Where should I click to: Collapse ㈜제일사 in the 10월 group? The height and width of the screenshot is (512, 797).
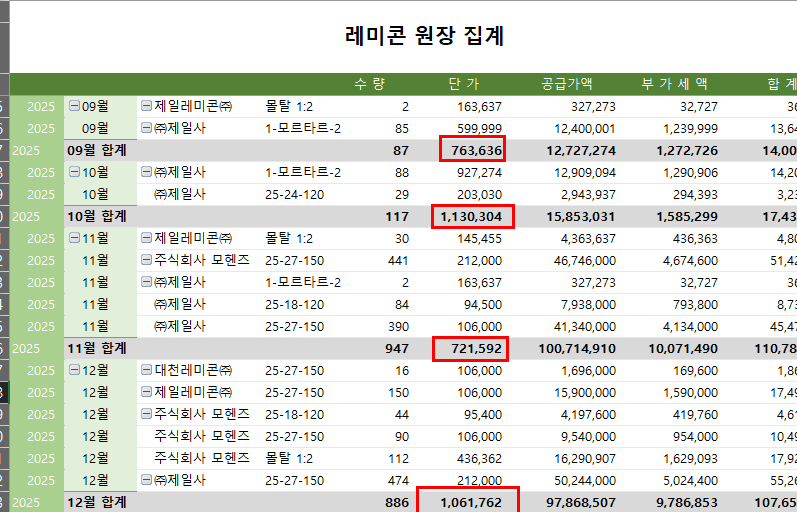point(146,172)
